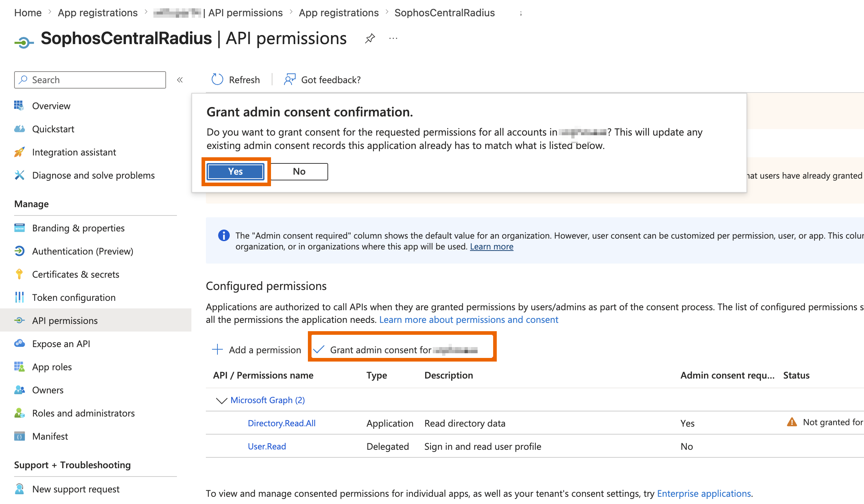Go to Home in the breadcrumb
The height and width of the screenshot is (504, 864).
coord(28,13)
